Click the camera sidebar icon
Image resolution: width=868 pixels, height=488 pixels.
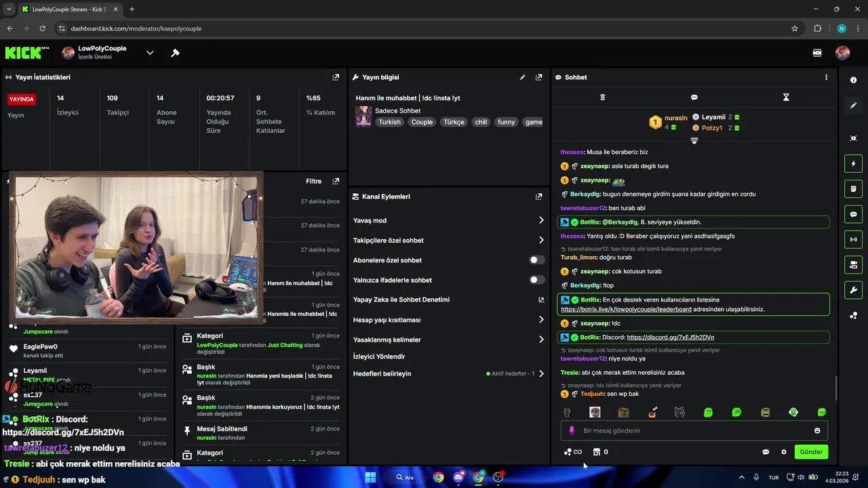853,264
